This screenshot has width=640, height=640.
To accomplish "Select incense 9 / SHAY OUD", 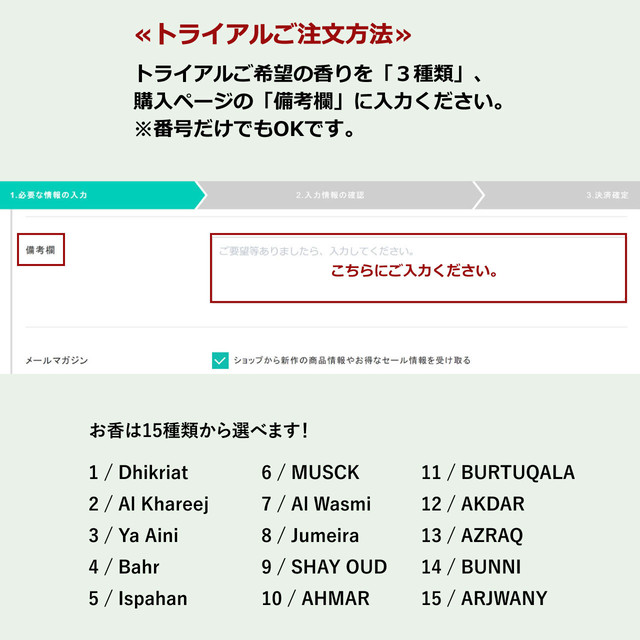I will pyautogui.click(x=324, y=567).
